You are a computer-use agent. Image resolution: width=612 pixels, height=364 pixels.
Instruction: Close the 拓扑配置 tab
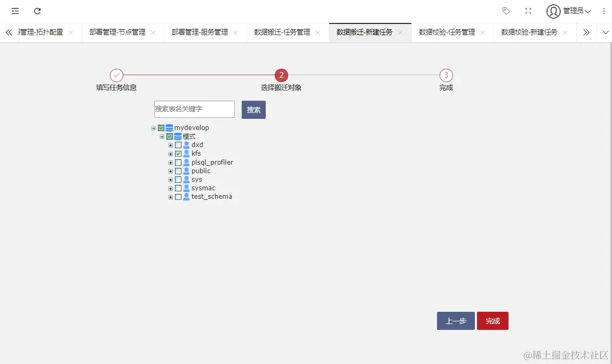70,33
